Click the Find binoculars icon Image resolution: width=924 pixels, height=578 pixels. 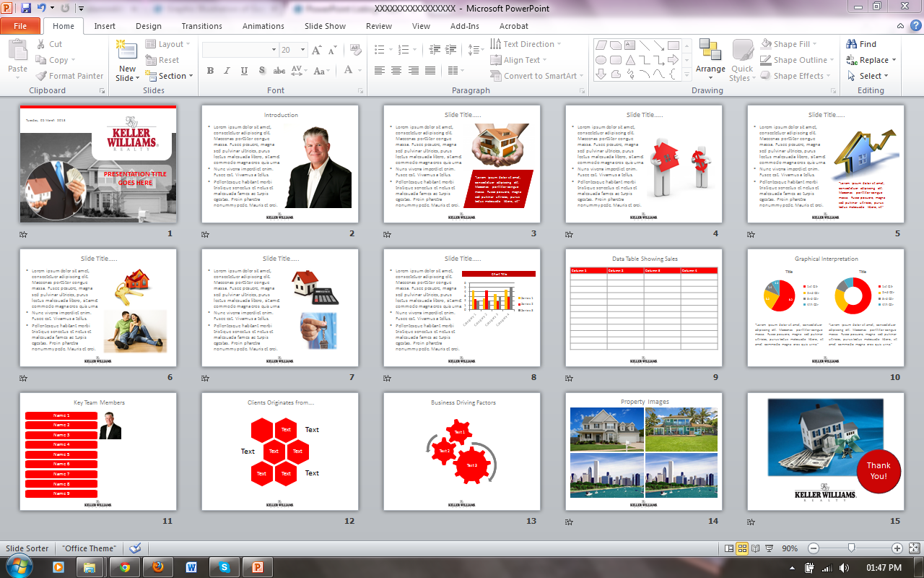(852, 44)
